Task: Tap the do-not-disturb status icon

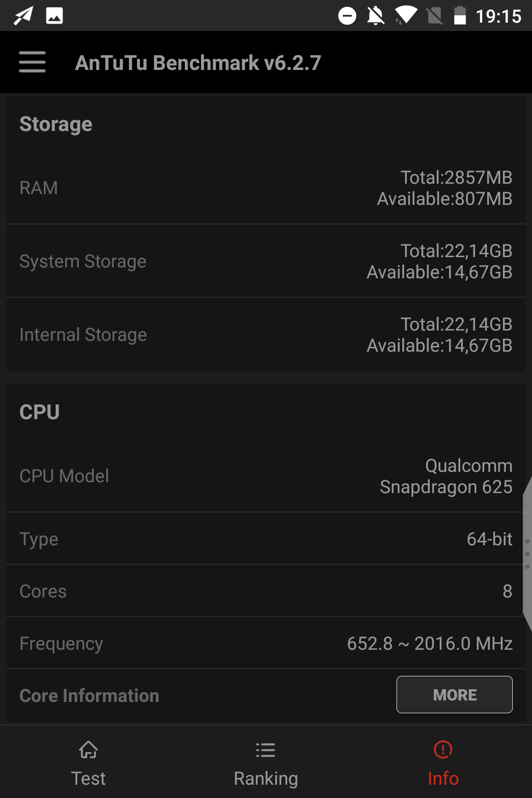Action: pyautogui.click(x=347, y=16)
